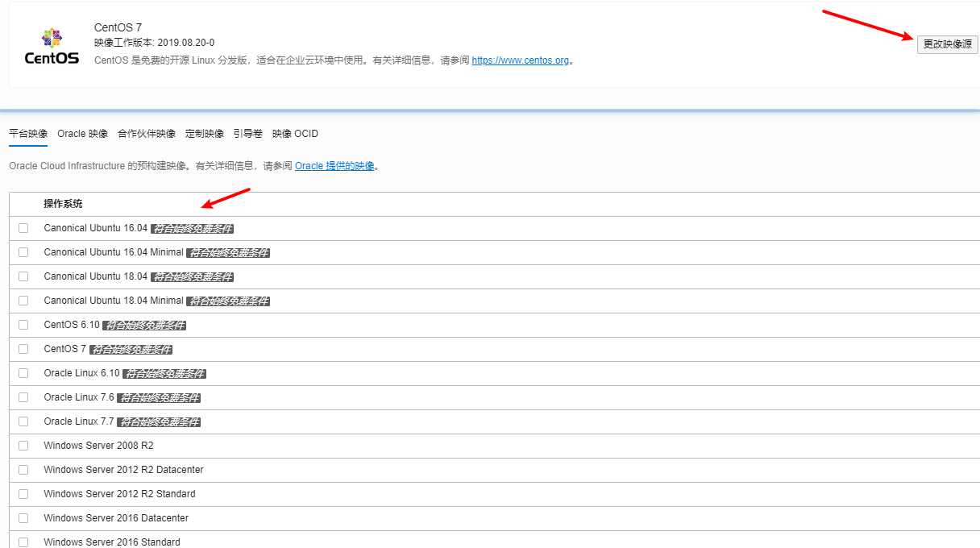The height and width of the screenshot is (548, 980).
Task: Click the CentOS 6.10 row name
Action: [x=72, y=325]
